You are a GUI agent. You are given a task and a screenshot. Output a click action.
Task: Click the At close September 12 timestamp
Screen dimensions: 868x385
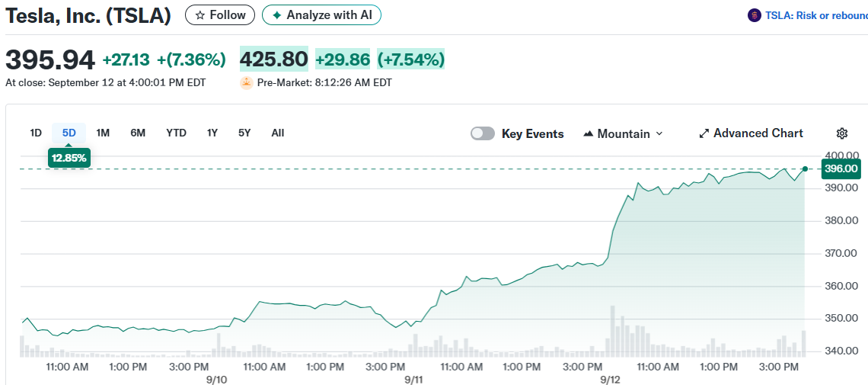click(x=106, y=83)
